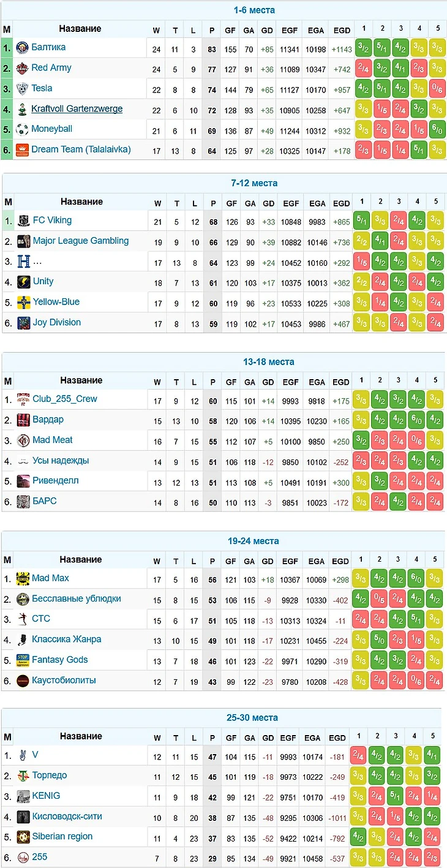Click the 25-30 места section header
447x868 pixels.
[252, 717]
